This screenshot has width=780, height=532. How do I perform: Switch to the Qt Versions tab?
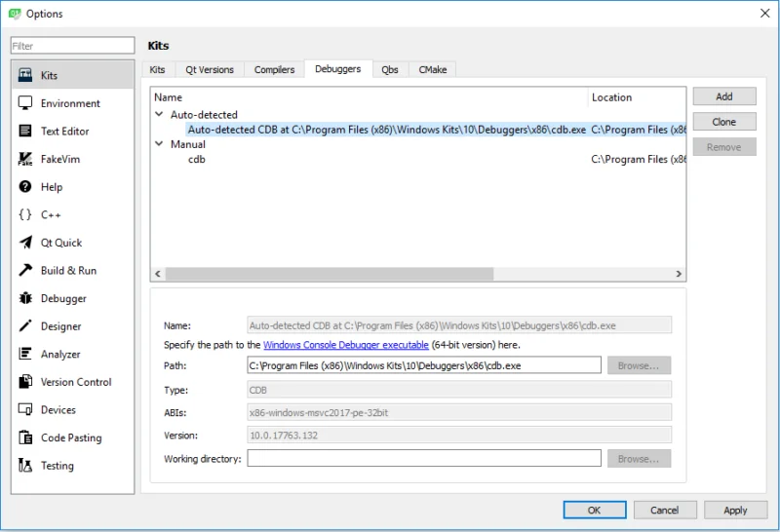point(210,69)
